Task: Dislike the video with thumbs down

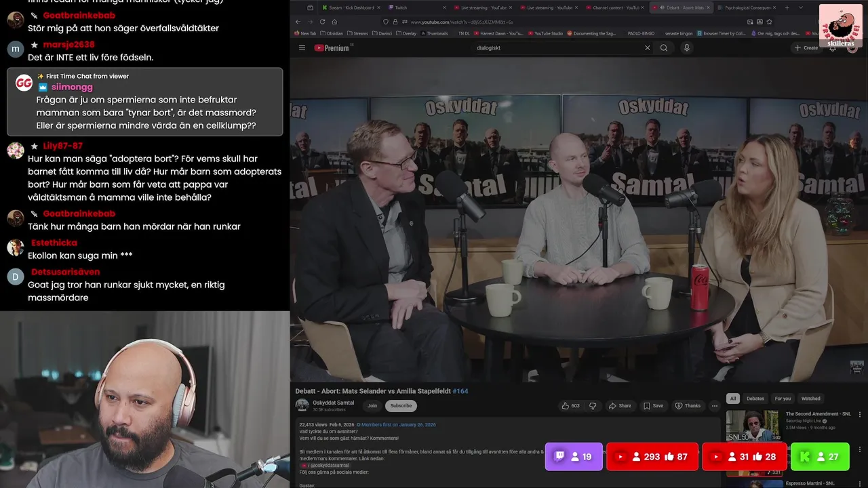Action: (x=593, y=406)
